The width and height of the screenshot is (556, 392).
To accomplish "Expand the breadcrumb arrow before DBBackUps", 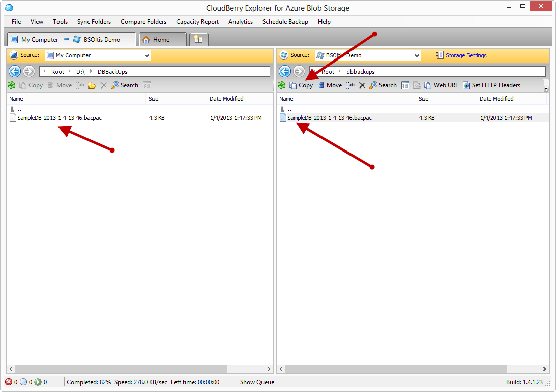I will point(91,71).
